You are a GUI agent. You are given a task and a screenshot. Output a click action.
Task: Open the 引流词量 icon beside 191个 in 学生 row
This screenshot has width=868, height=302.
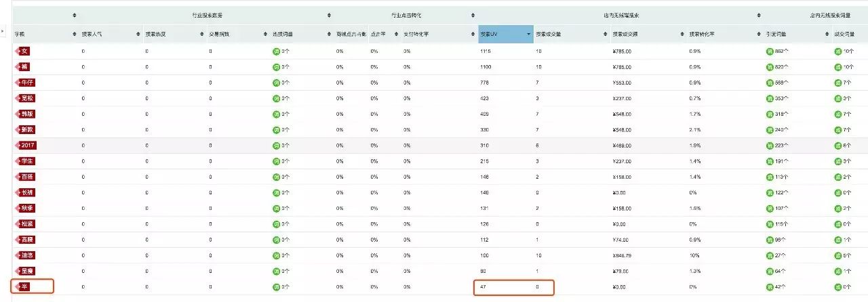point(770,161)
